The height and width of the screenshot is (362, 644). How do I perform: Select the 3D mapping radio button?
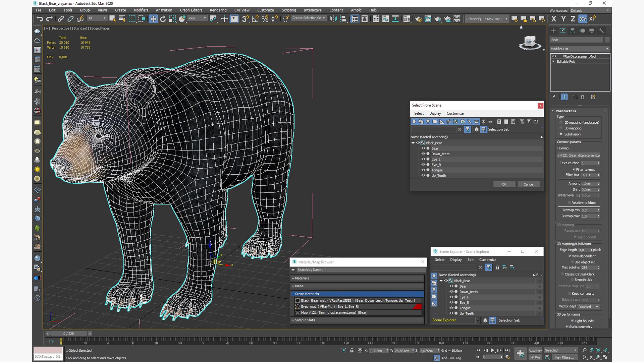click(561, 128)
